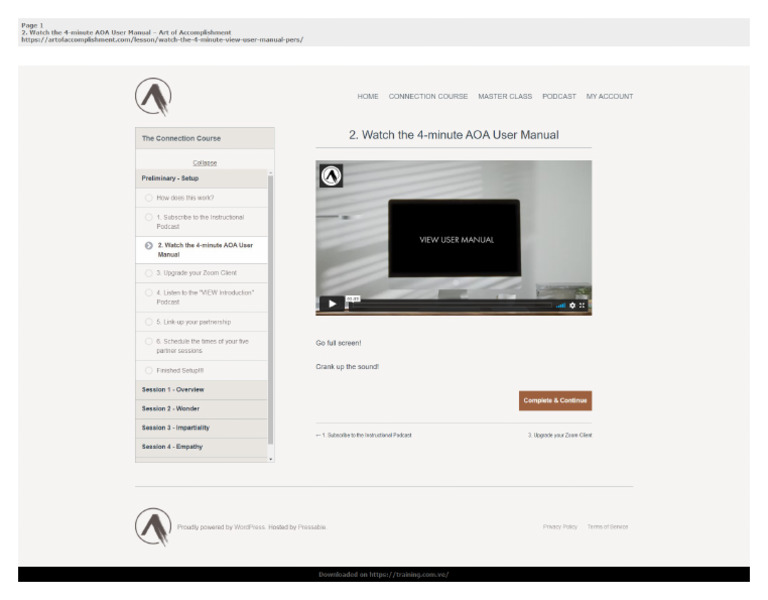This screenshot has width=768, height=600.
Task: Open lesson 6 Schedule the times
Action: pyautogui.click(x=202, y=346)
